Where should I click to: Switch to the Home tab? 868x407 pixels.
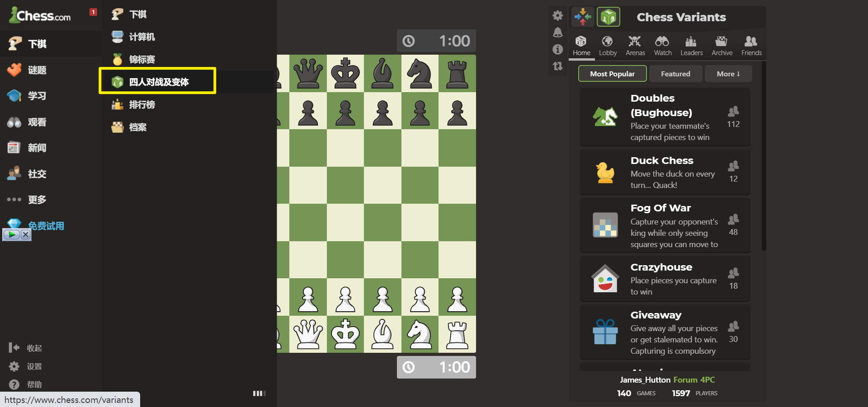(581, 46)
